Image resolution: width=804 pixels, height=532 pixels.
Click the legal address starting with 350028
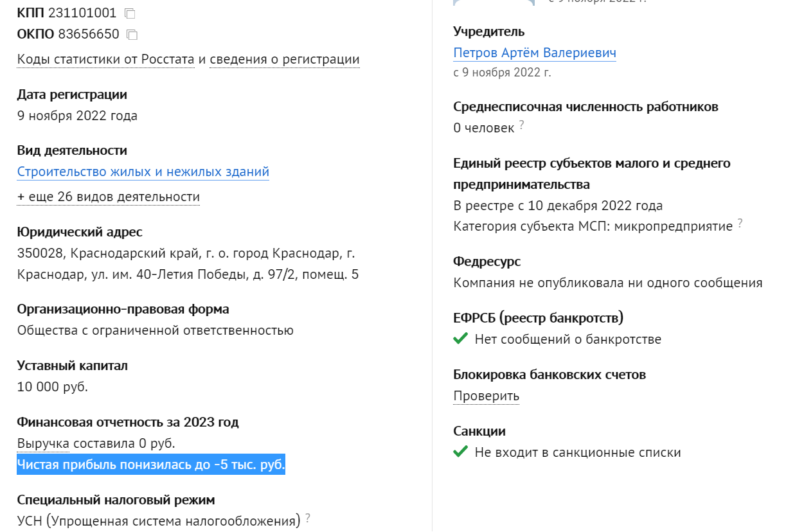[186, 264]
